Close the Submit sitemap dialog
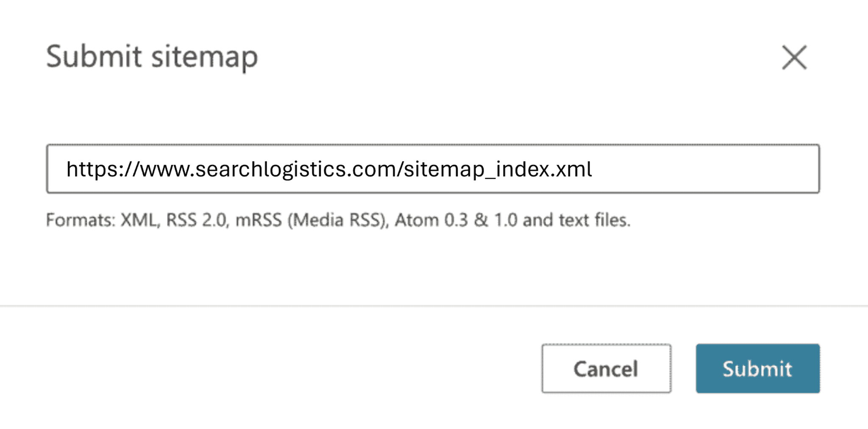This screenshot has height=429, width=868. 794,57
